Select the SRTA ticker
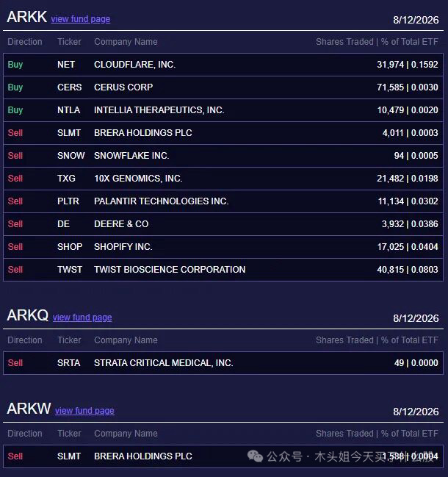 [x=69, y=363]
